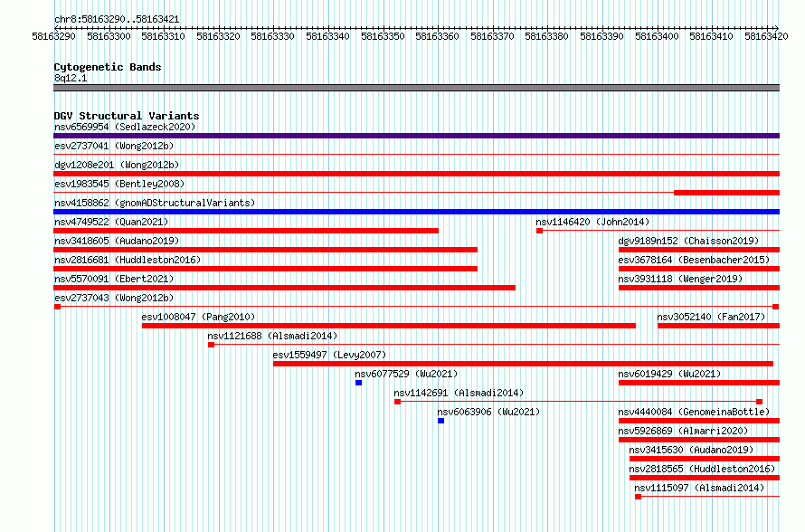The height and width of the screenshot is (532, 805).
Task: Open esv1559497 (Levy2007) variant label
Action: [329, 355]
